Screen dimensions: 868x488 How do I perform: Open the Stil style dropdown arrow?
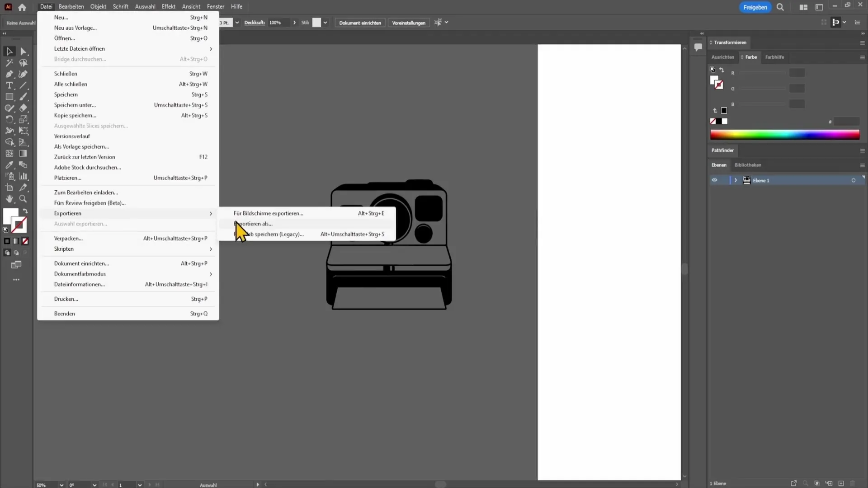[x=325, y=23]
